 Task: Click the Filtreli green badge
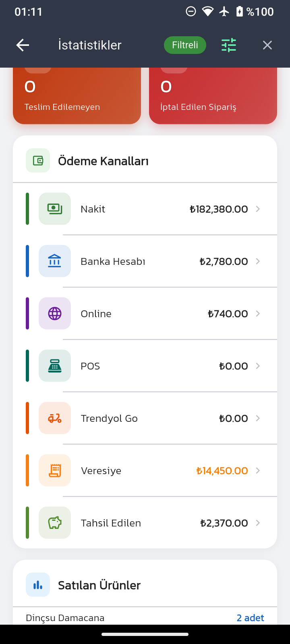click(x=185, y=45)
